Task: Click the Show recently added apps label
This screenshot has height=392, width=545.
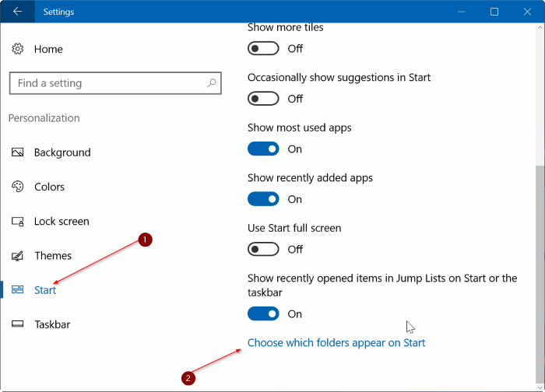Action: click(x=310, y=178)
